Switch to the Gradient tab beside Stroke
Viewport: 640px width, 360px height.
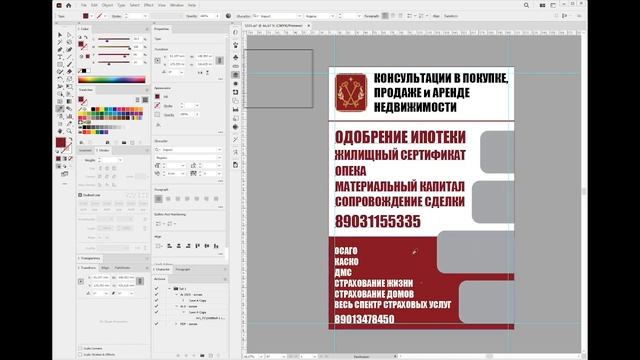coord(85,150)
